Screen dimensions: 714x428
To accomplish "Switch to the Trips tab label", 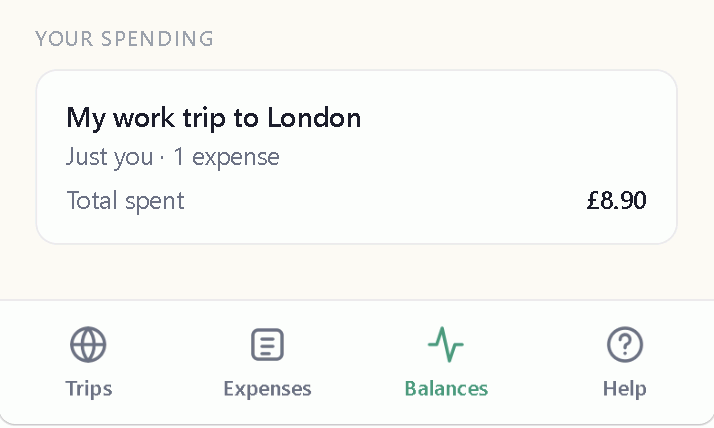I will [88, 389].
